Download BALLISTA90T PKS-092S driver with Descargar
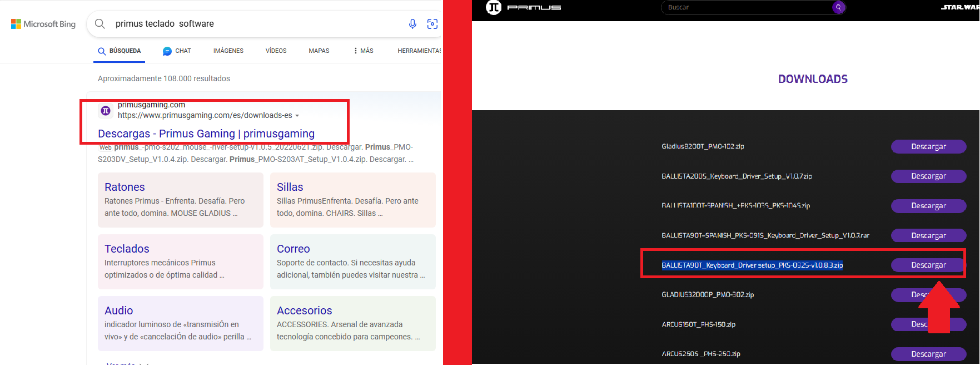Image resolution: width=980 pixels, height=365 pixels. (928, 265)
